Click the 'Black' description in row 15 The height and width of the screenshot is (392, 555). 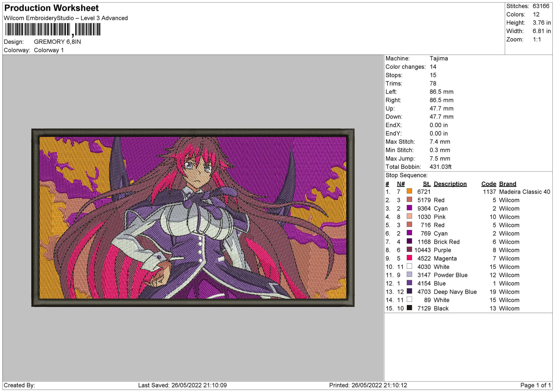pyautogui.click(x=441, y=309)
